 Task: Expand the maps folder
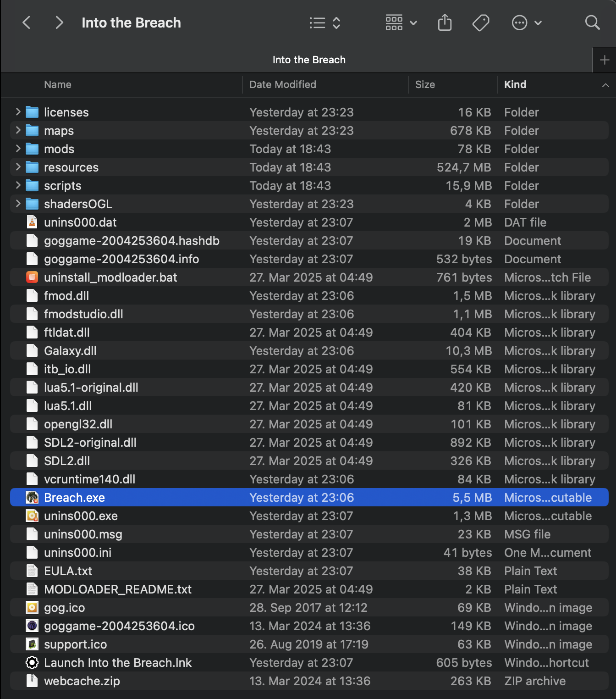(x=18, y=130)
